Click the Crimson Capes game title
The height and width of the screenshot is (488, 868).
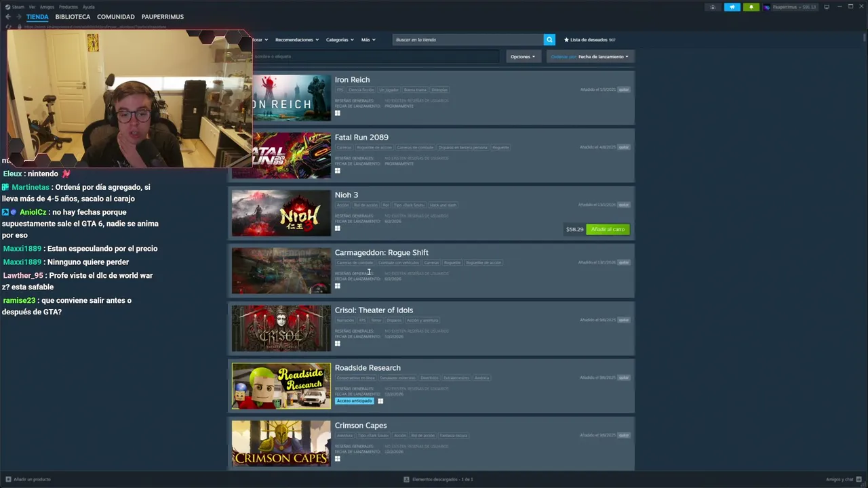[x=361, y=426]
